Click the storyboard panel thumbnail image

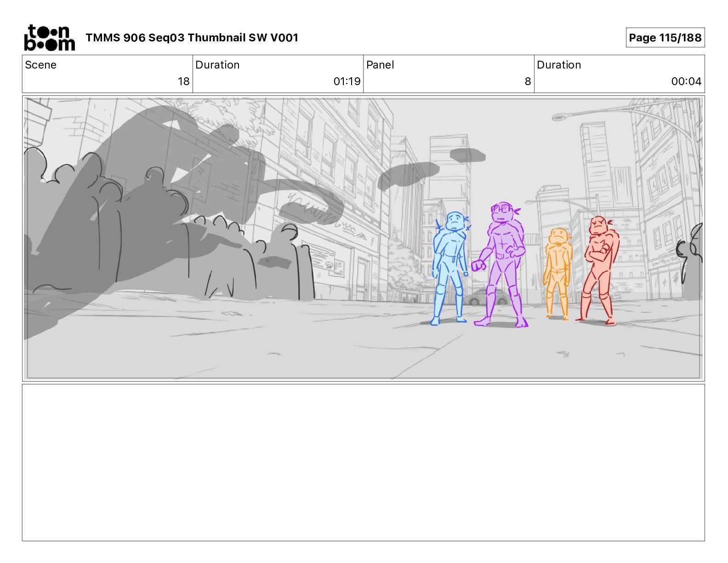[x=364, y=238]
